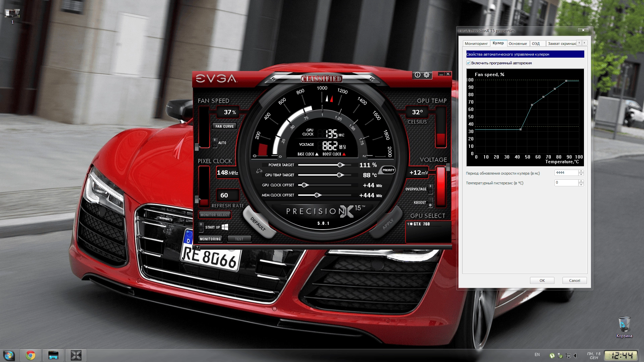Toggle the OVERVOLTAGE switch

click(430, 189)
